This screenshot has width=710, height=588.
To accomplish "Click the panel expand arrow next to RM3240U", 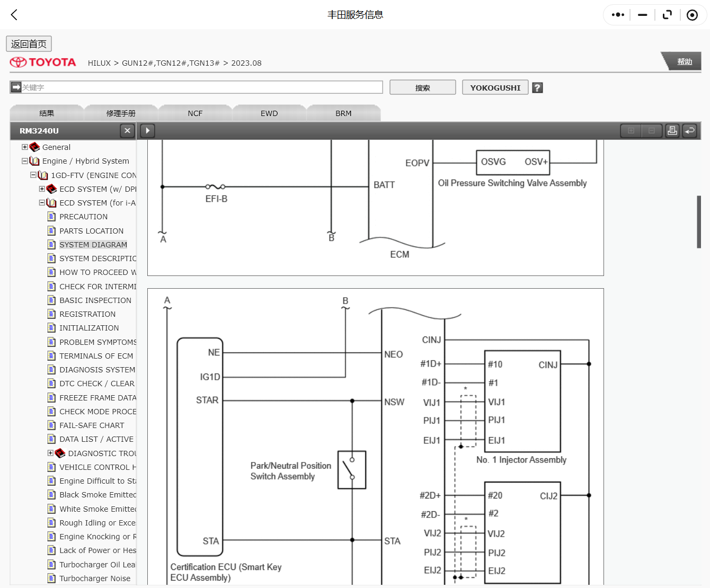I will point(147,130).
